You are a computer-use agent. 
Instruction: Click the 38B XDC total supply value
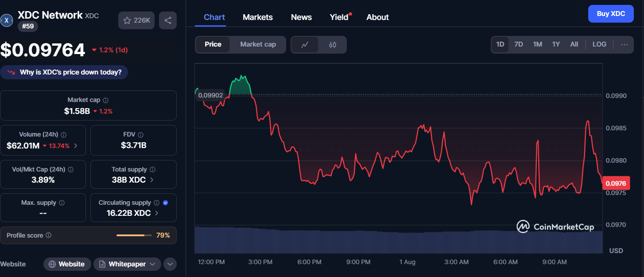129,180
